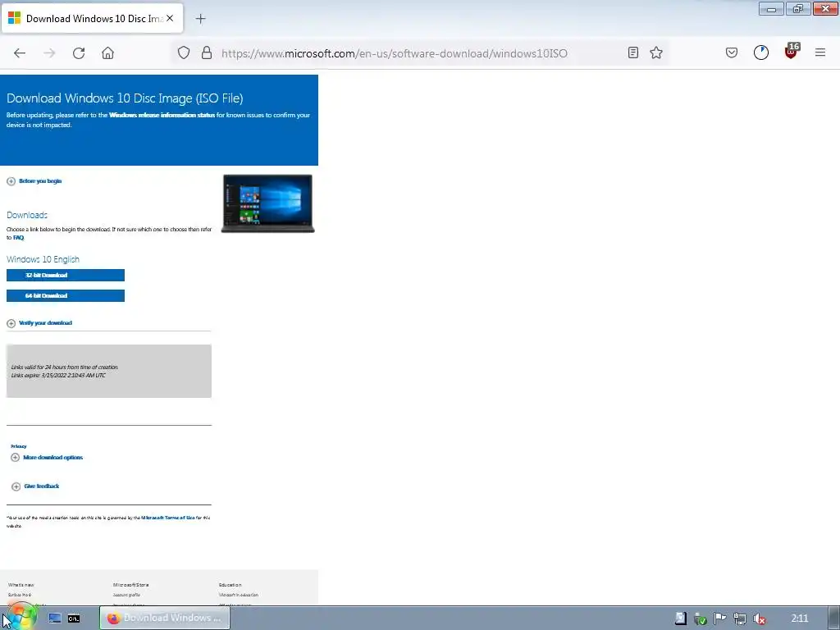Open Firefox hamburger application menu
The height and width of the screenshot is (630, 840).
point(820,52)
